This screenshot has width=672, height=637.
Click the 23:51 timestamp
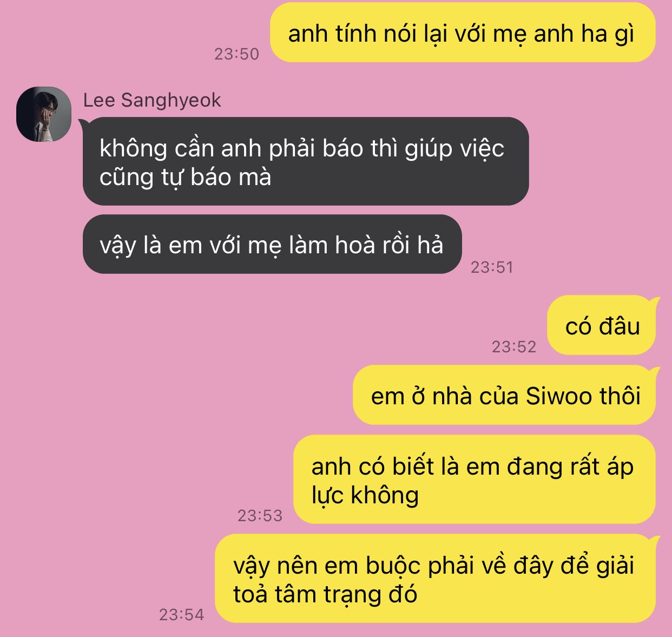[x=492, y=267]
